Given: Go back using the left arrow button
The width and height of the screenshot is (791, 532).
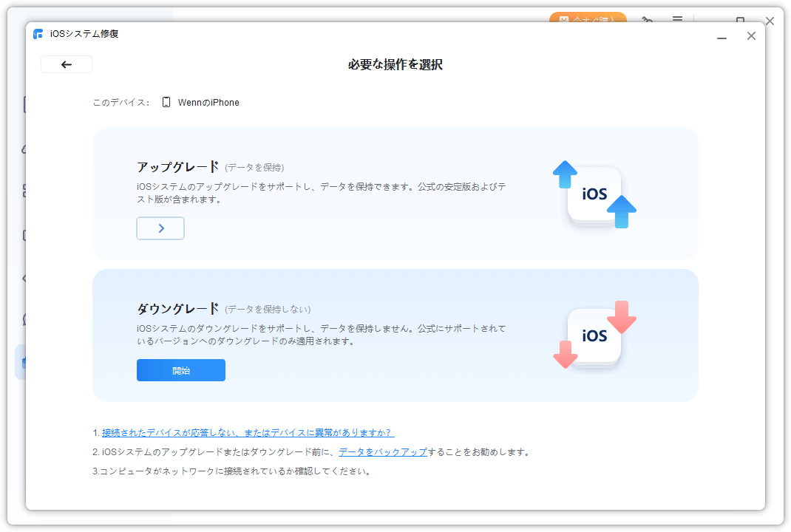Looking at the screenshot, I should coord(67,64).
